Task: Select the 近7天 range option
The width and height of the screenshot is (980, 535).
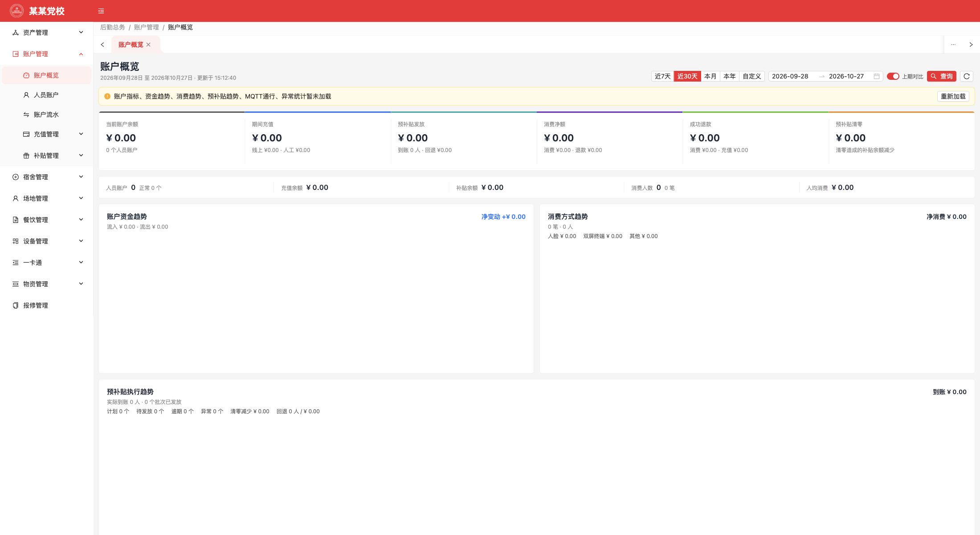Action: [x=662, y=76]
